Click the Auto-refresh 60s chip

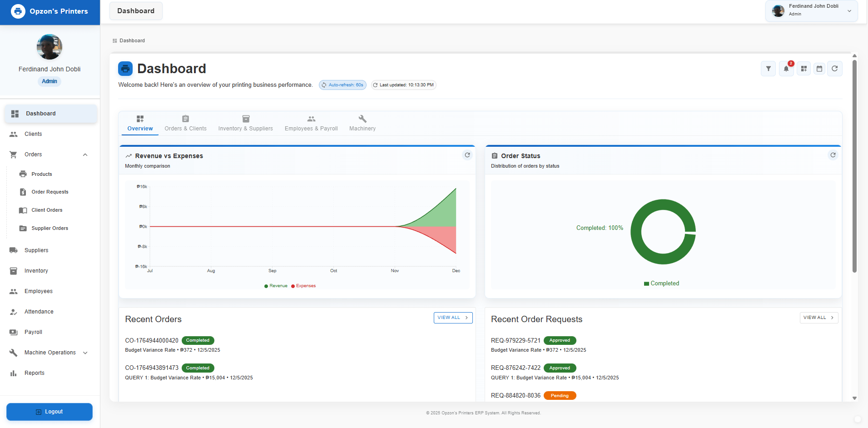click(342, 85)
